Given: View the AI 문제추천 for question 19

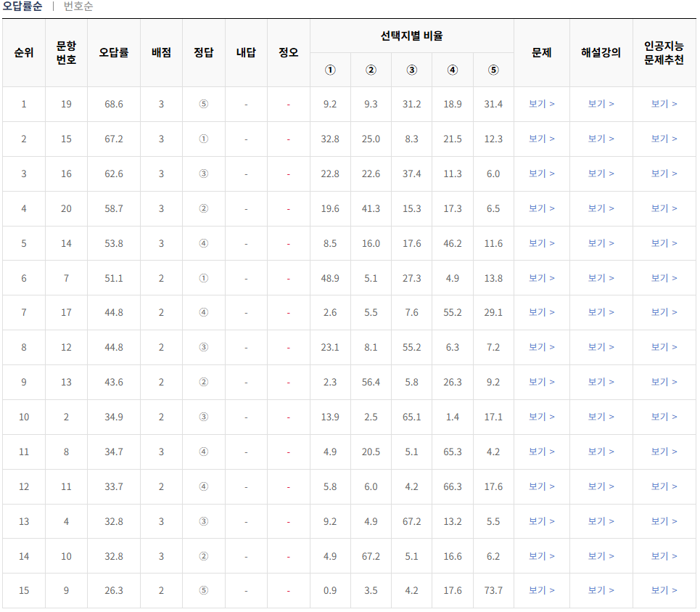Looking at the screenshot, I should point(664,104).
